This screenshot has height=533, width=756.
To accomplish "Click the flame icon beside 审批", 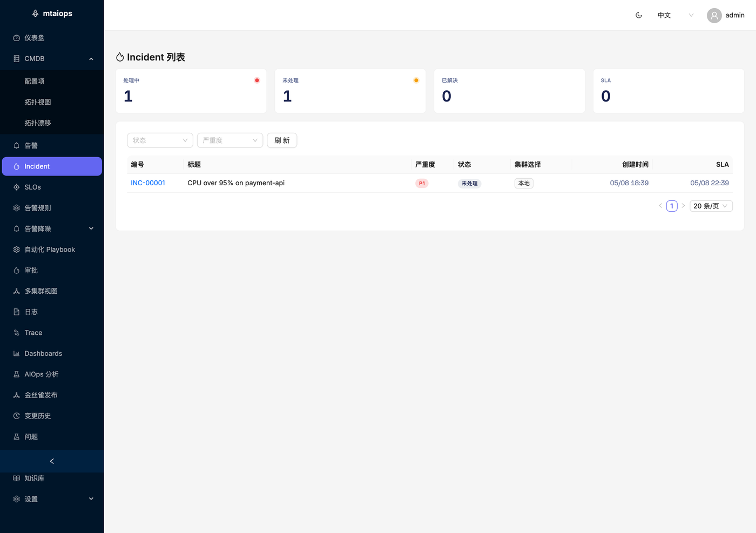I will click(17, 271).
